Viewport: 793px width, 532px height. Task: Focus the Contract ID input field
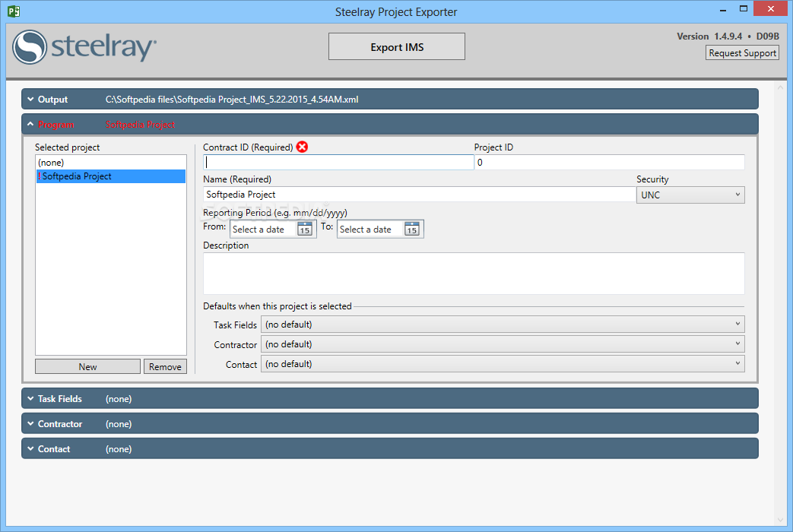click(338, 163)
